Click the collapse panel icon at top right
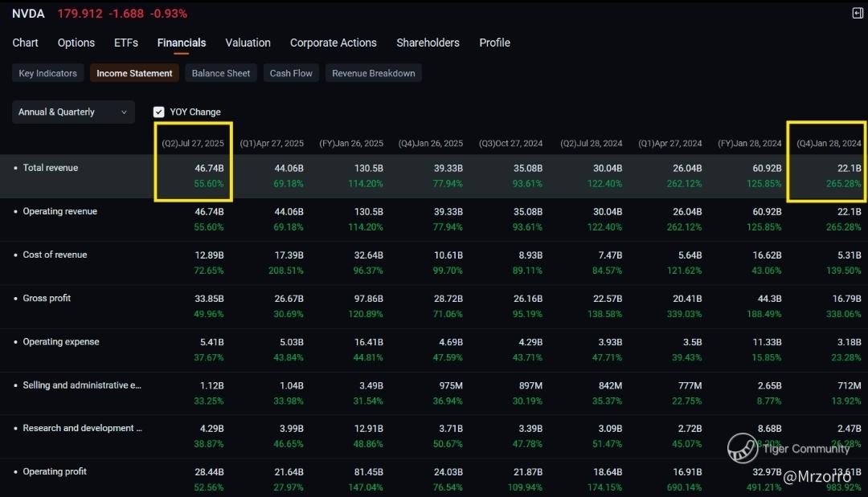 857,13
